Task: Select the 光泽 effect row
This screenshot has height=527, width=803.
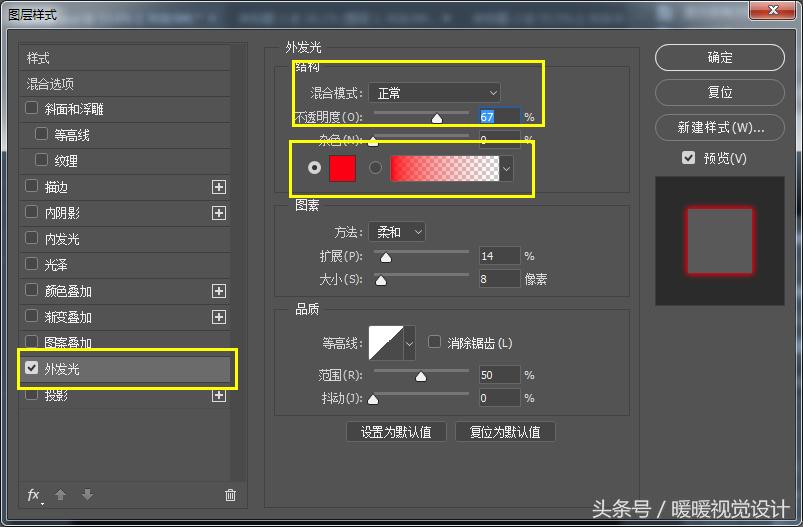Action: point(125,265)
